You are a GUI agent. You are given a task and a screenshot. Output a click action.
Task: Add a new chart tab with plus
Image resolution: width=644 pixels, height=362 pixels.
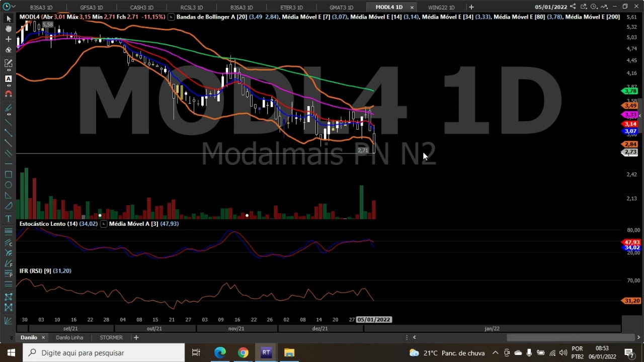click(x=471, y=7)
